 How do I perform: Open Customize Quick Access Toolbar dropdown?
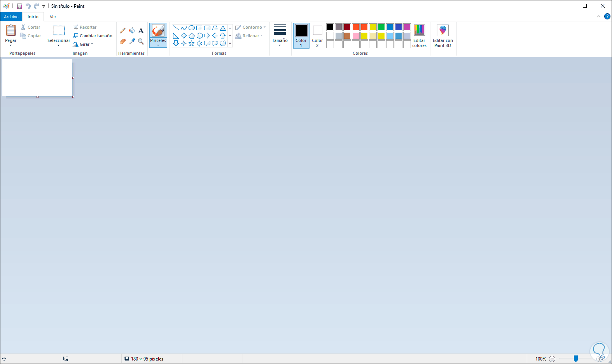[x=44, y=7]
